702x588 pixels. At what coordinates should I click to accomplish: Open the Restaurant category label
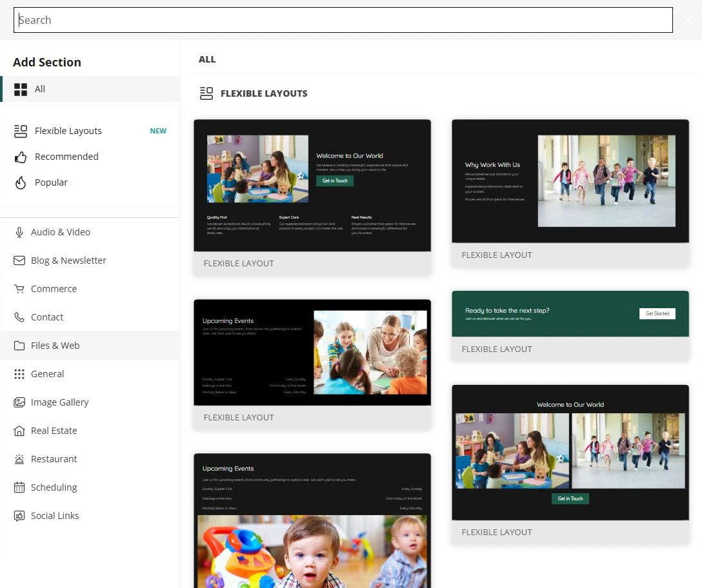[x=54, y=459]
